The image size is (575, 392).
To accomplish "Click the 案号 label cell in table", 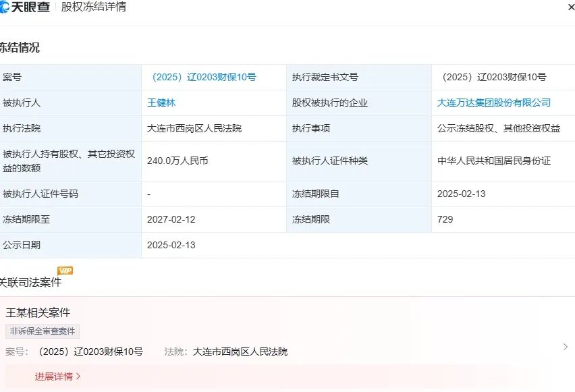I will point(70,78).
